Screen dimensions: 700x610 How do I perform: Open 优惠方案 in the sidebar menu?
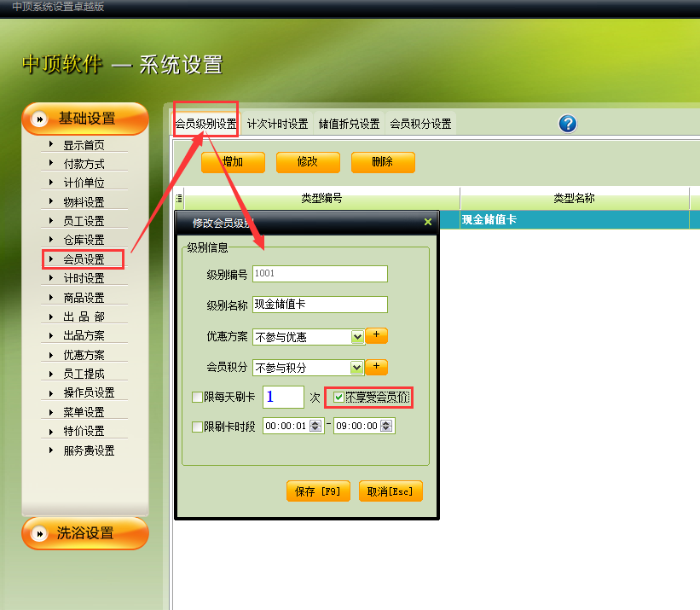[x=84, y=355]
